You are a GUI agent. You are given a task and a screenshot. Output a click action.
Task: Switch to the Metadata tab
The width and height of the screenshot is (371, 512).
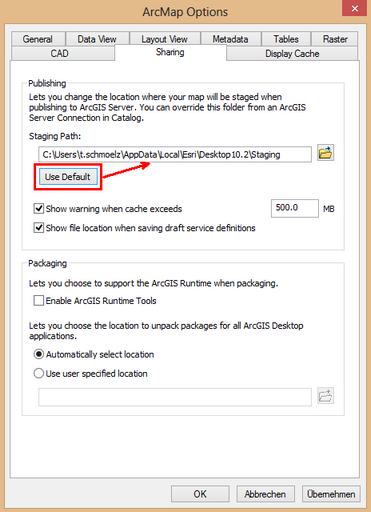230,39
